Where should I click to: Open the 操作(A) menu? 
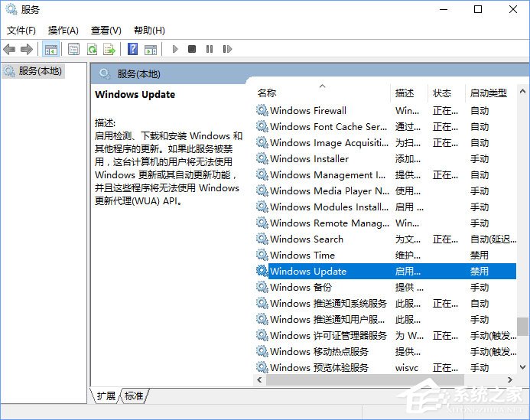tap(63, 31)
